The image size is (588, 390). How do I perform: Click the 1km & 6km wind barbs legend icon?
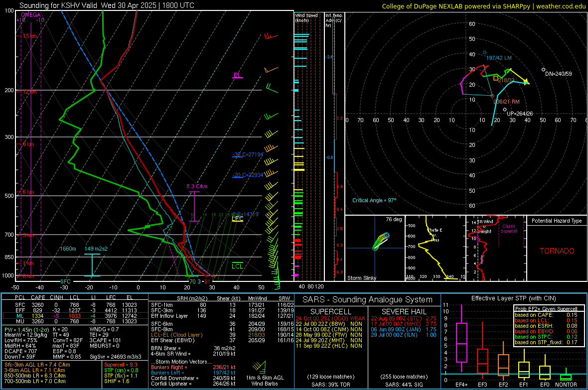pos(260,367)
